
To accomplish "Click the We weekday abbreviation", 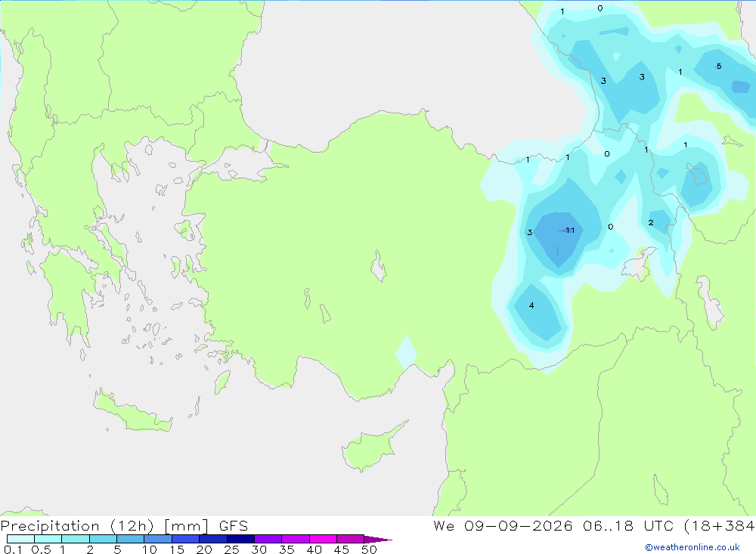I will [x=444, y=525].
